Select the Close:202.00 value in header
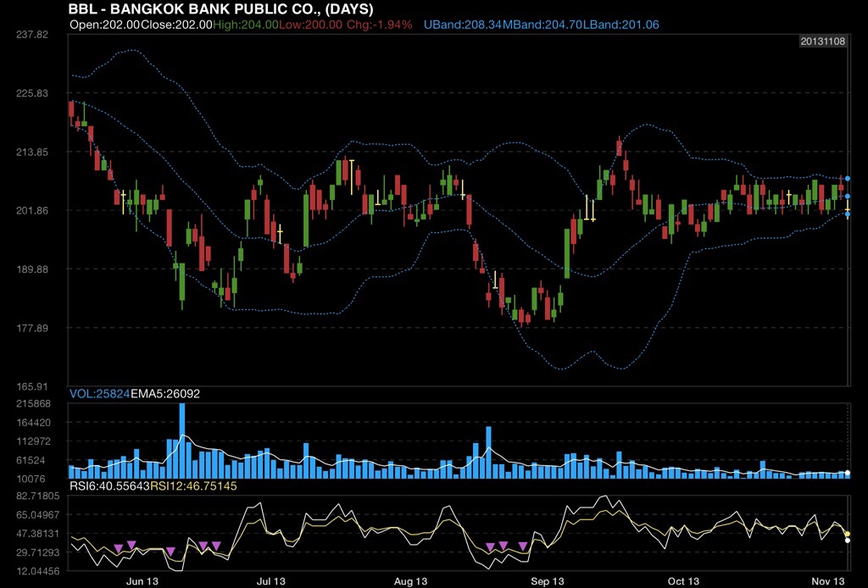Screen dimensions: 868x588 (176, 25)
